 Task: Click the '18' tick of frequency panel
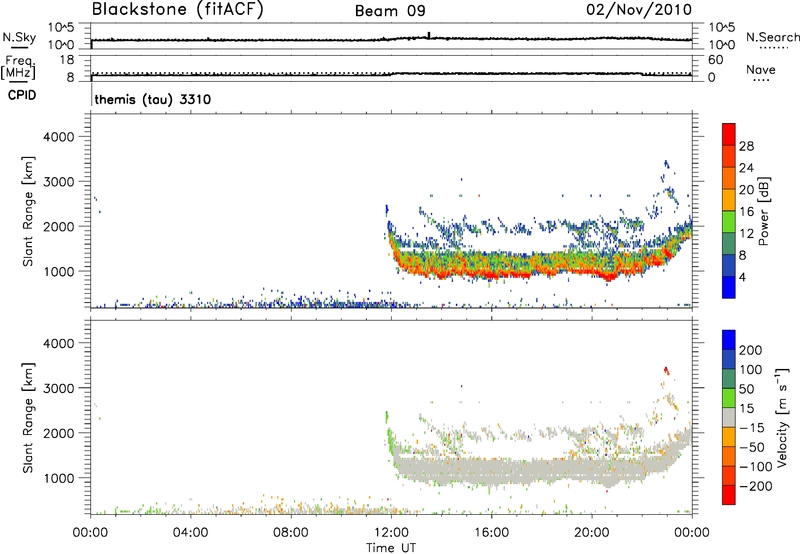click(x=67, y=60)
